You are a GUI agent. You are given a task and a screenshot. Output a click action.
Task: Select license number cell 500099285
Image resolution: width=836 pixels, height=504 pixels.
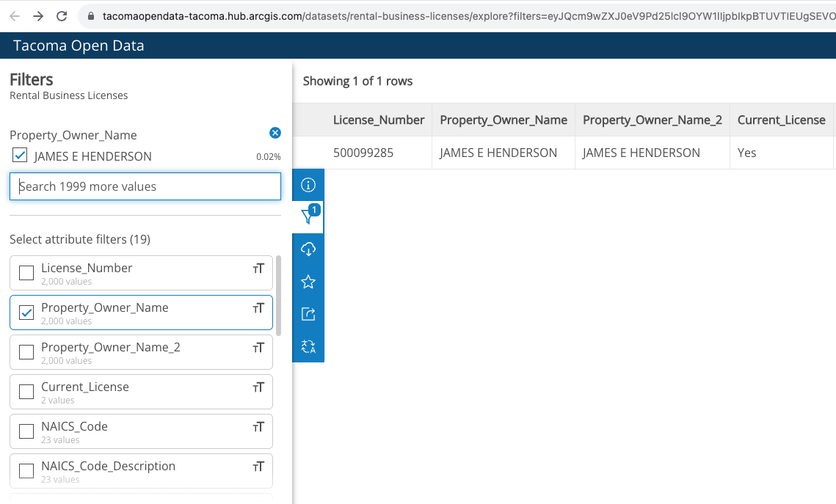(x=363, y=153)
